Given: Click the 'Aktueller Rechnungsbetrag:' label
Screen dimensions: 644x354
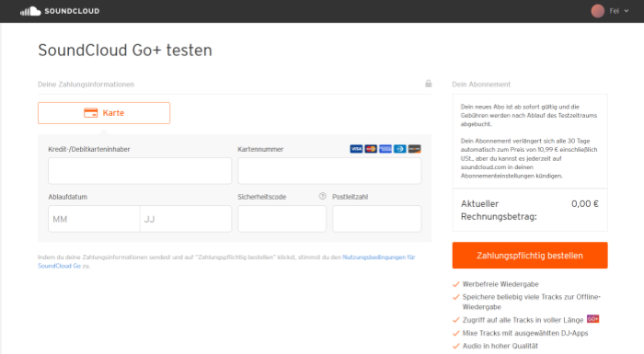Looking at the screenshot, I should [499, 211].
